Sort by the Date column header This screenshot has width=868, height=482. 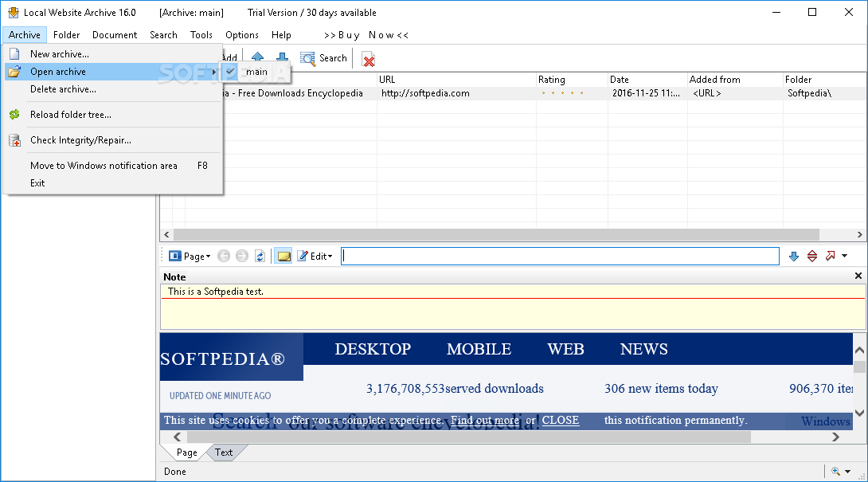pos(647,80)
